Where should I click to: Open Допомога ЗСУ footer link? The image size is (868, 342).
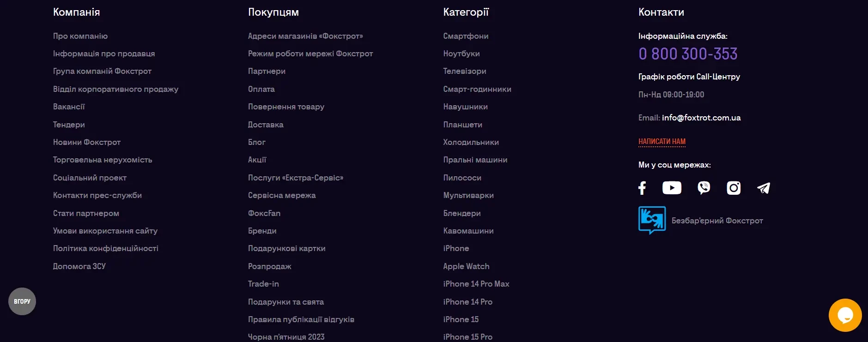(79, 266)
